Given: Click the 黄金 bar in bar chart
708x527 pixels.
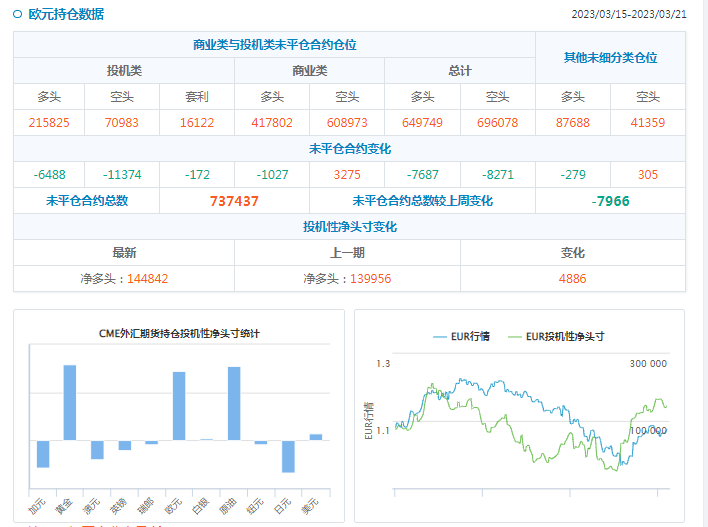Looking at the screenshot, I should click(69, 402).
